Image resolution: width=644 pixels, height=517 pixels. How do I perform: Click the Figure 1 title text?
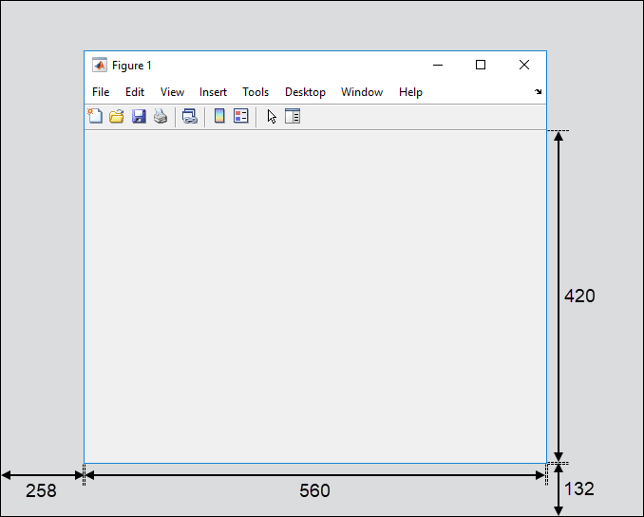pyautogui.click(x=131, y=66)
